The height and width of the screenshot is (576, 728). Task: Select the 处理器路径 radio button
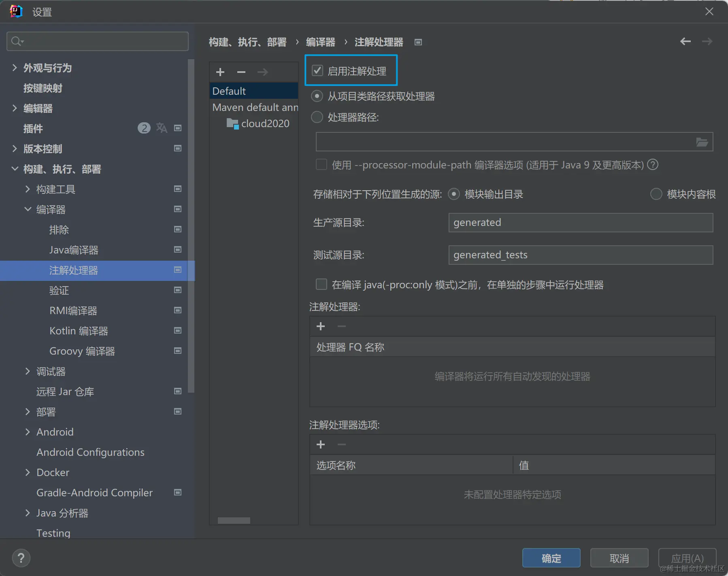[x=317, y=117]
